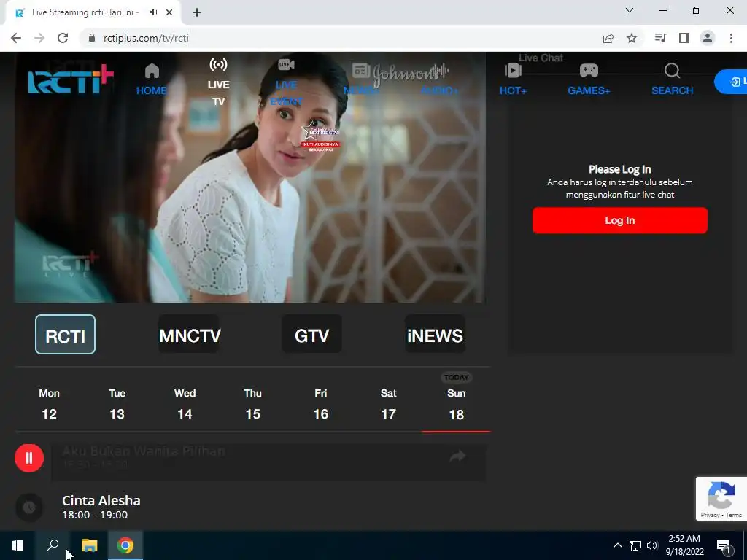The image size is (747, 560).
Task: Pause the Aku Bukan Wanita Pilihan stream
Action: tap(29, 458)
